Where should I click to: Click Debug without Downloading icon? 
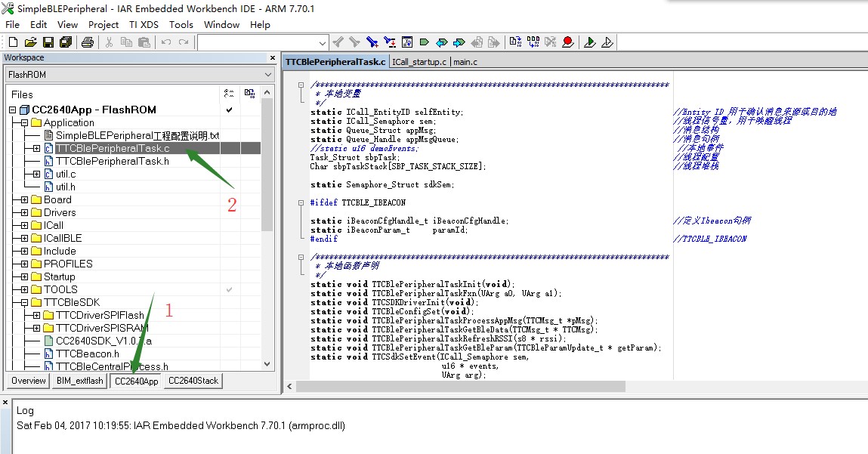[x=607, y=42]
